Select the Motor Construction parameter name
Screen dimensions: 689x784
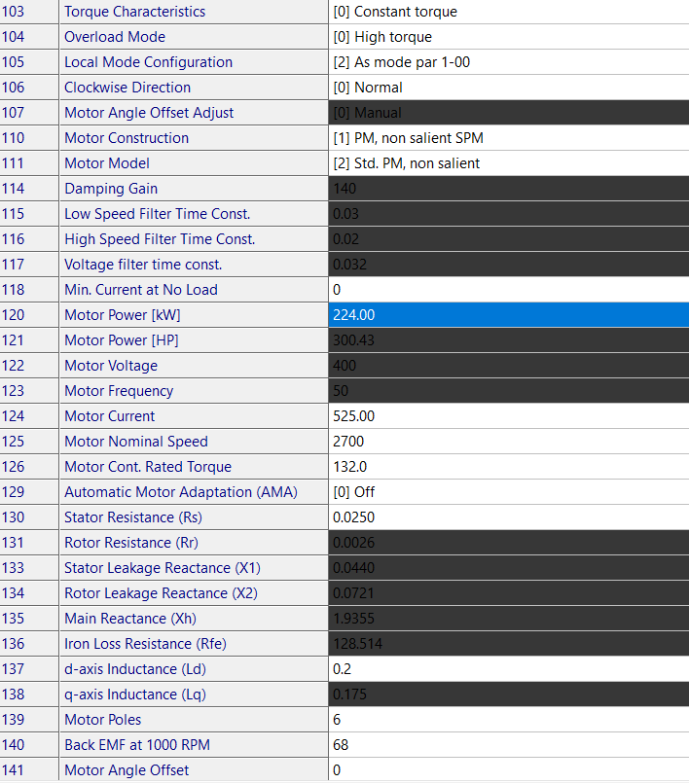pos(127,138)
